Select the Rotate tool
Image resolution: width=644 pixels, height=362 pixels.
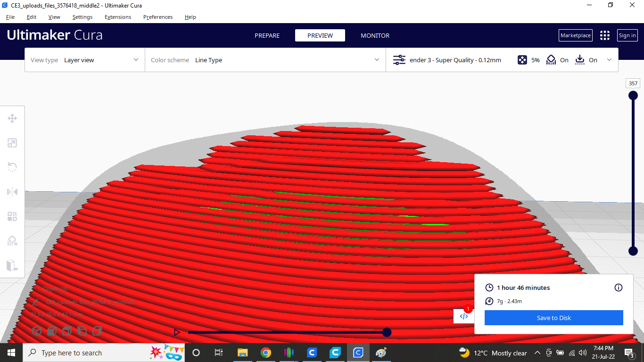12,167
